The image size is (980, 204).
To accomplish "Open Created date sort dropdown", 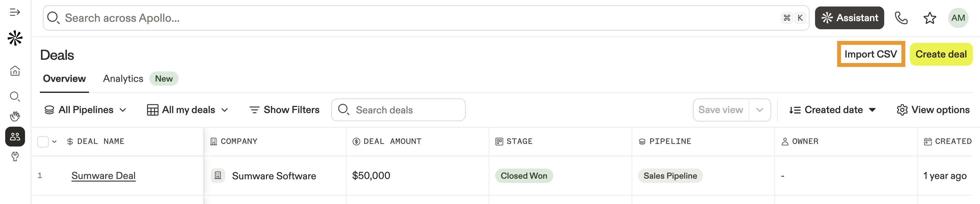I will point(832,110).
